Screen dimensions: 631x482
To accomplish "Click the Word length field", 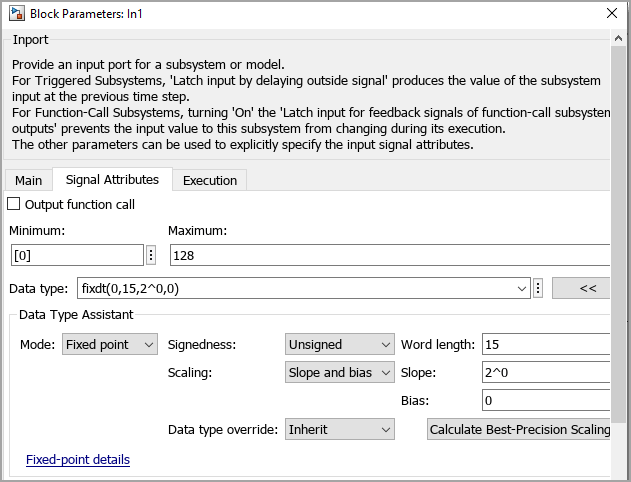I will (546, 344).
